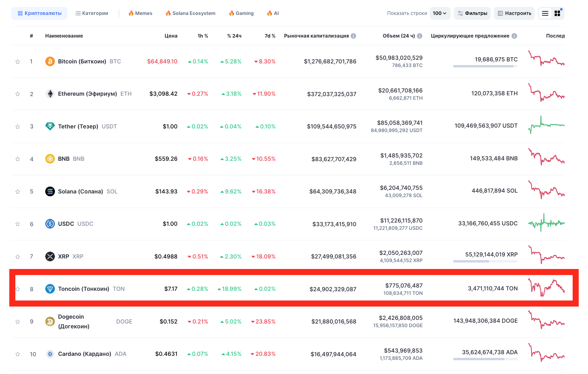The height and width of the screenshot is (374, 588).
Task: Star XRP row for watchlist
Action: tap(17, 257)
